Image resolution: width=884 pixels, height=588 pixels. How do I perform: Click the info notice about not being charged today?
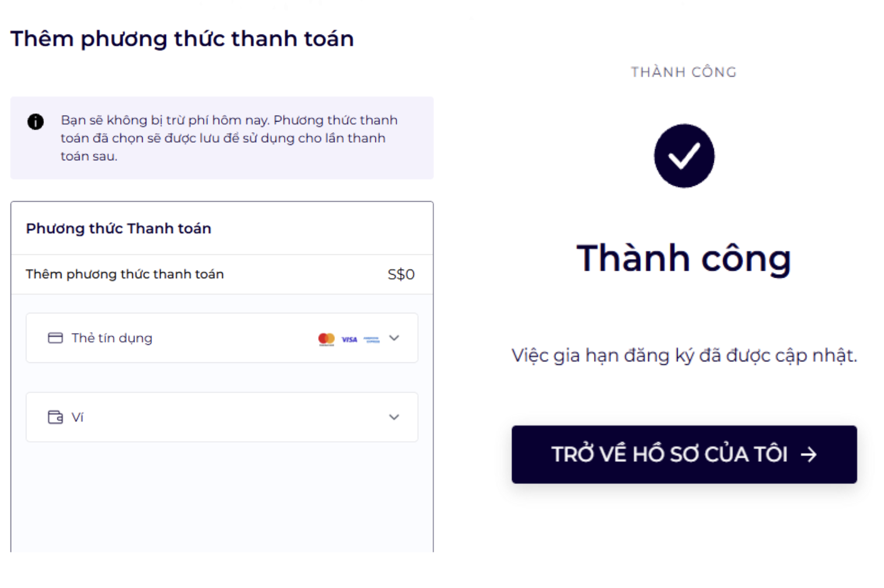(222, 138)
